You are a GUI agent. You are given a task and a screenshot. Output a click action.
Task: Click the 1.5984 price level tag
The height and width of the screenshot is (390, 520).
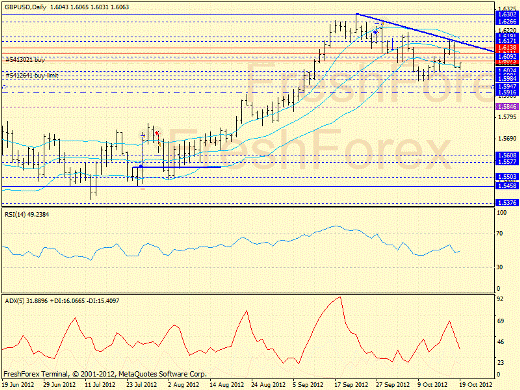[x=507, y=79]
